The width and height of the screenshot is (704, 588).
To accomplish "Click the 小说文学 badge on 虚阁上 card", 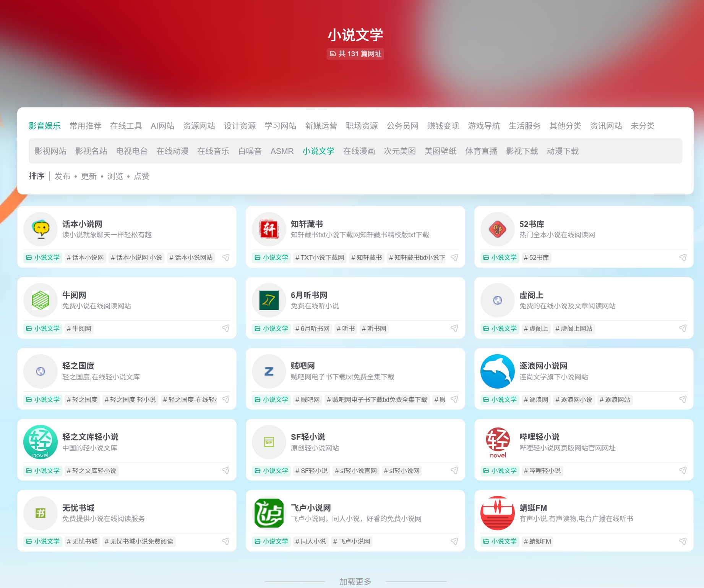I will tap(500, 329).
